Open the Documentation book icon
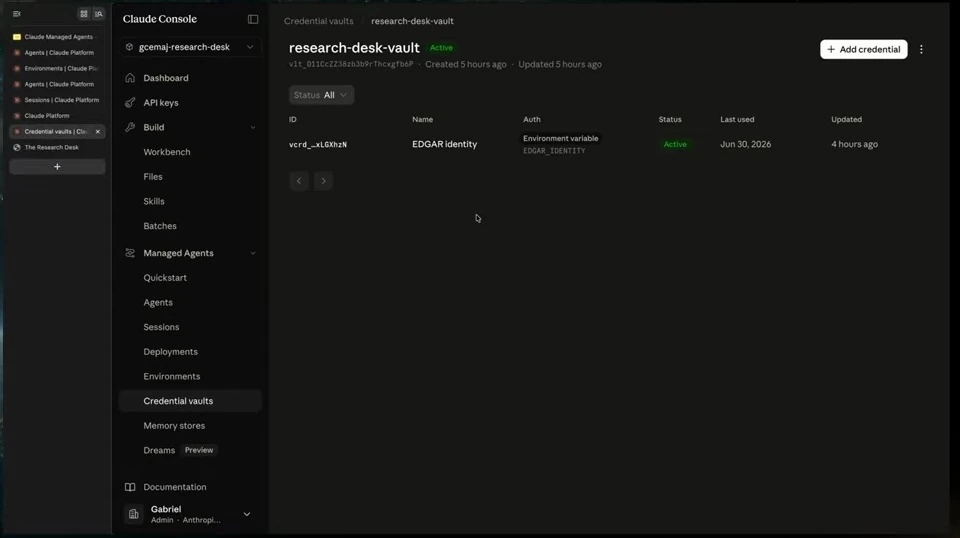 coord(130,487)
